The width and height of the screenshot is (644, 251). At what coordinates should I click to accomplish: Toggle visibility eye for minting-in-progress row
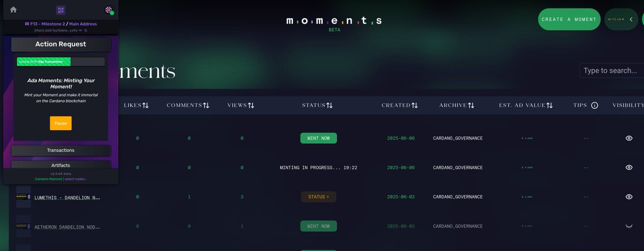click(629, 167)
